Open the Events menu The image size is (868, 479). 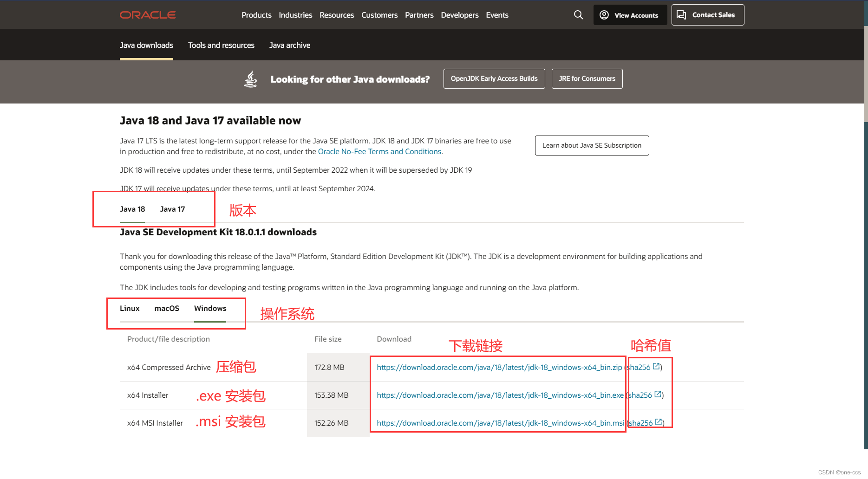(x=497, y=15)
